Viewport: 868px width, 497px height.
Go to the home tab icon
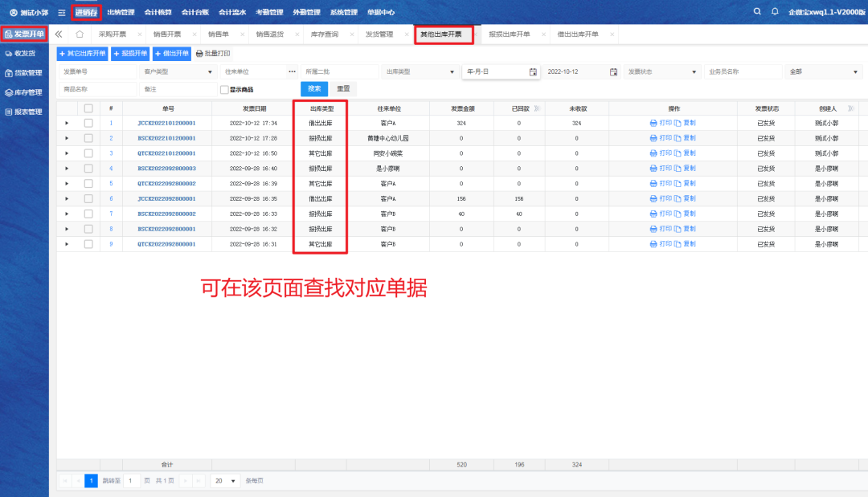coord(80,35)
